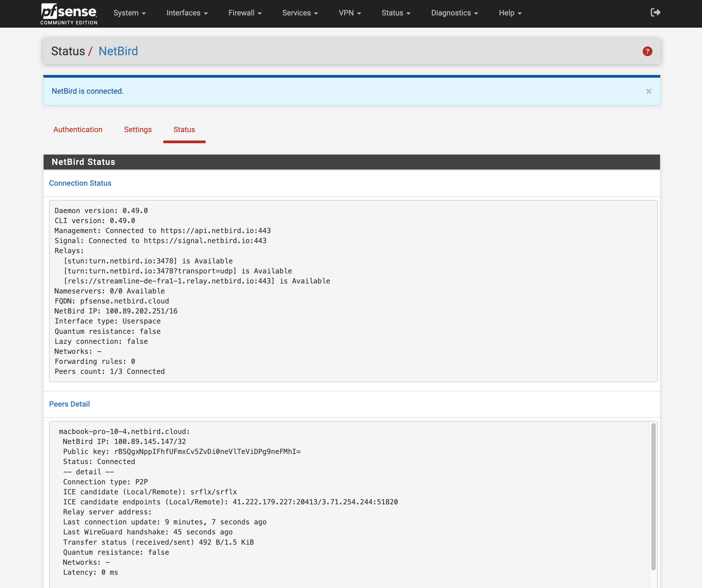The height and width of the screenshot is (588, 702).
Task: Switch to the Settings tab
Action: (x=138, y=130)
